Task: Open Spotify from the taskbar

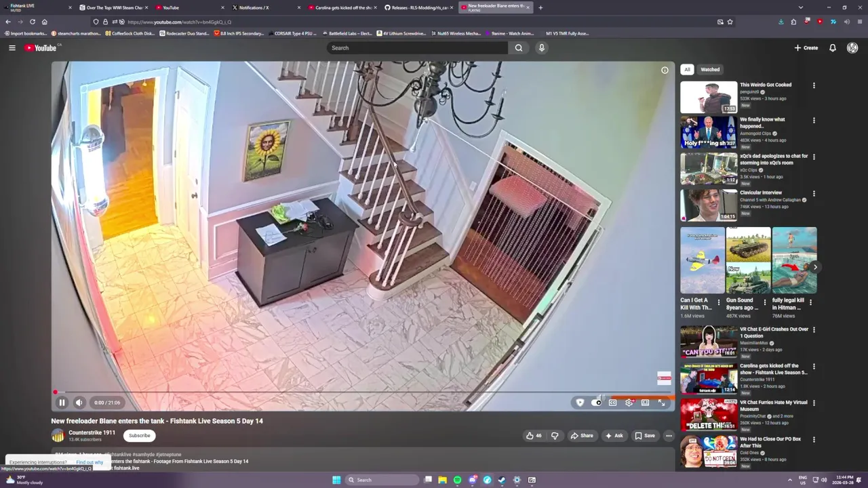Action: pyautogui.click(x=457, y=480)
